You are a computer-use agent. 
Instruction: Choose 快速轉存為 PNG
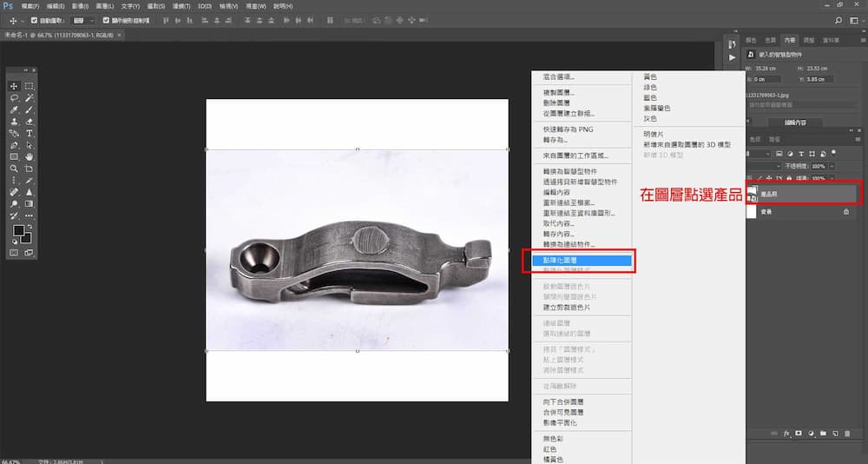568,129
